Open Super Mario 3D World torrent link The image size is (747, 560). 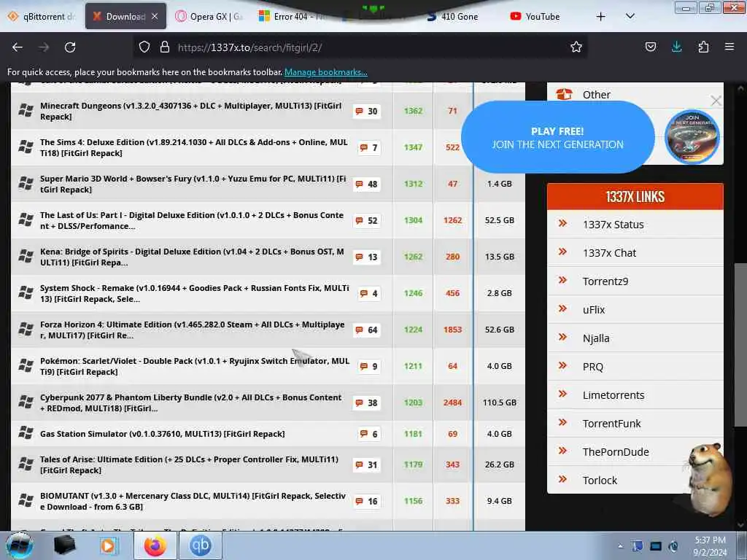[x=193, y=184]
